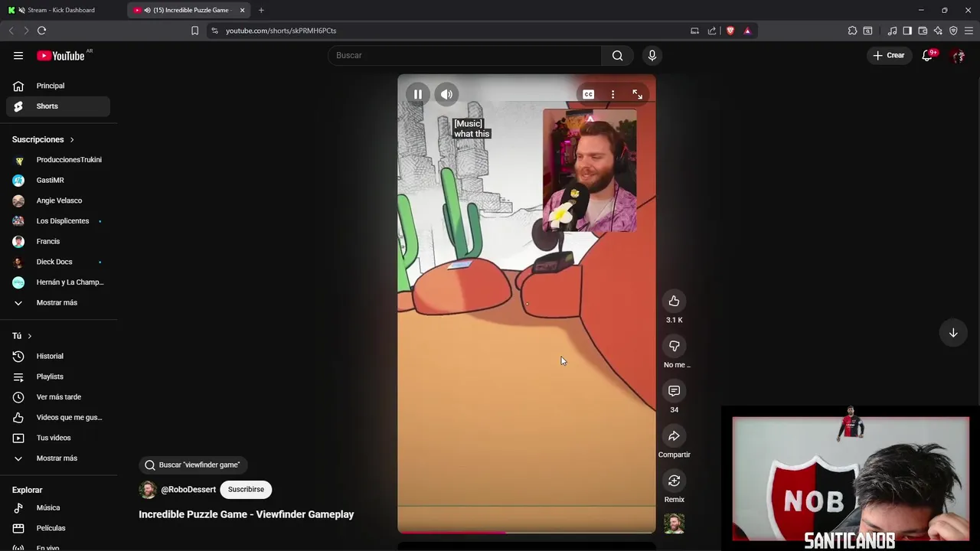This screenshot has width=980, height=551.
Task: Mute the Short's audio
Action: 446,94
